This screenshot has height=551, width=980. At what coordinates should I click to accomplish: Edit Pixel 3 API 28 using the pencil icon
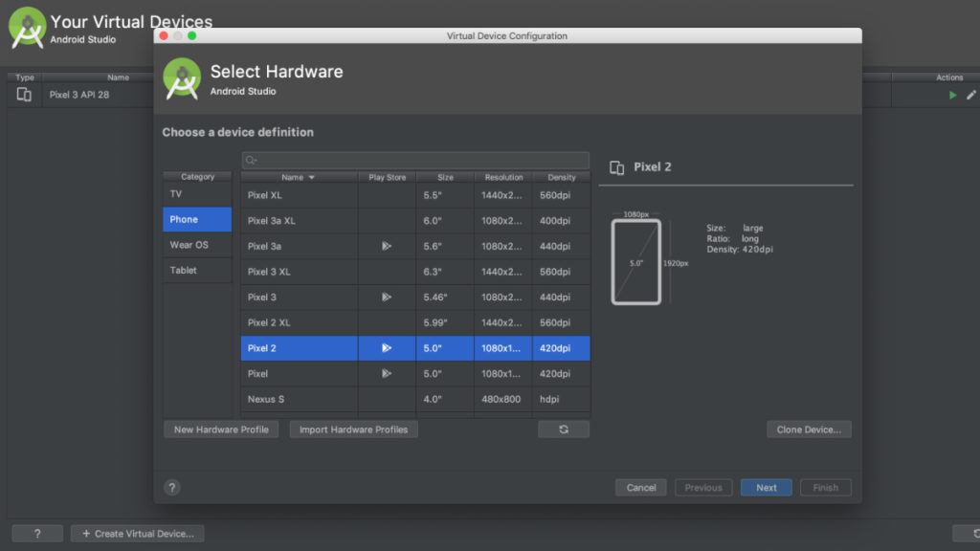click(970, 95)
